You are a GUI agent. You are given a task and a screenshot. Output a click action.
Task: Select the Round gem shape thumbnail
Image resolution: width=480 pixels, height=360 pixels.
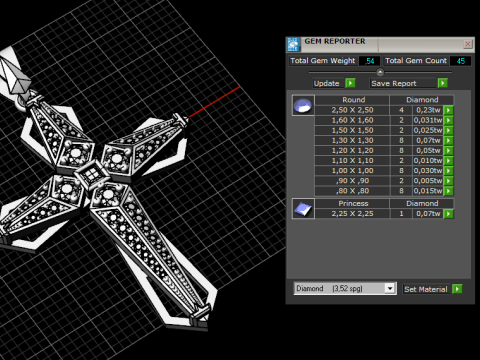(x=303, y=105)
